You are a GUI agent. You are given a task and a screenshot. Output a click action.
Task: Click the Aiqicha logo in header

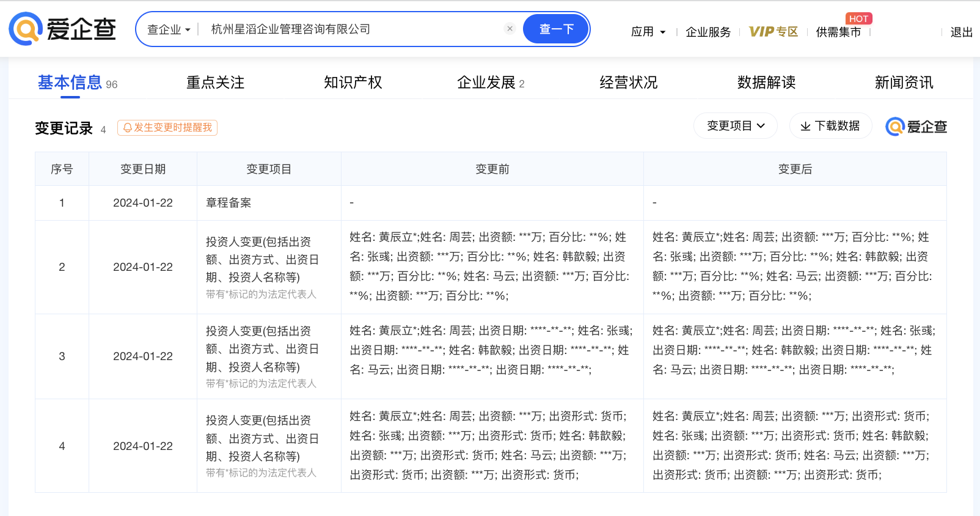[x=62, y=29]
